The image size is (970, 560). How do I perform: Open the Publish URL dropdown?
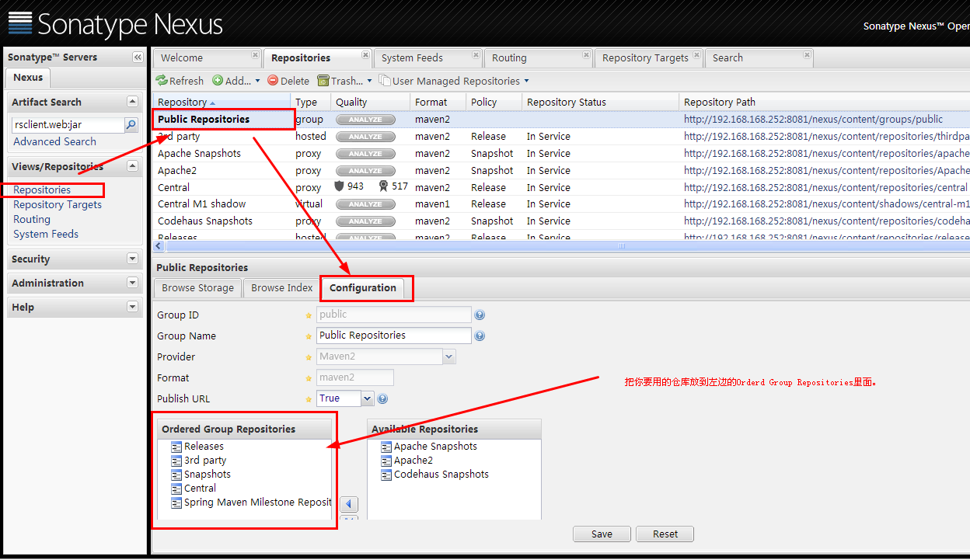[368, 398]
